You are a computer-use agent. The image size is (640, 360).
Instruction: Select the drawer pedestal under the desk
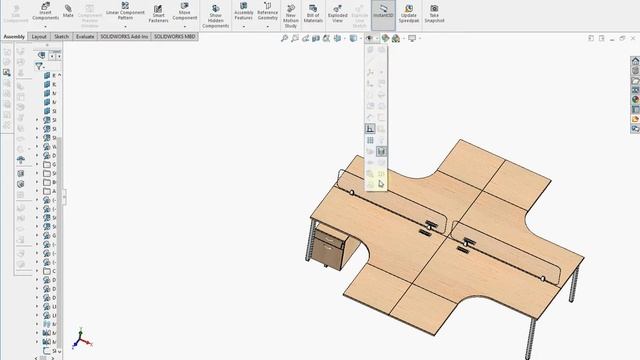click(x=334, y=248)
